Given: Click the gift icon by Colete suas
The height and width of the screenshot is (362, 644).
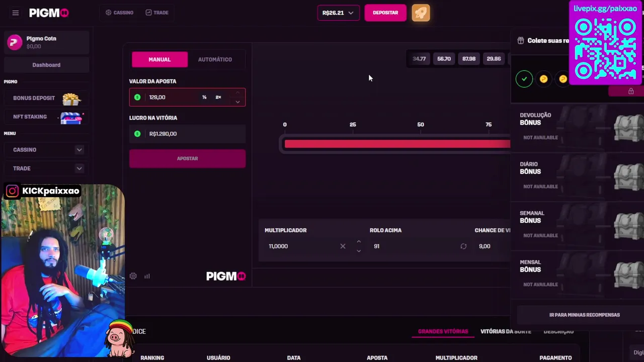Looking at the screenshot, I should point(521,41).
